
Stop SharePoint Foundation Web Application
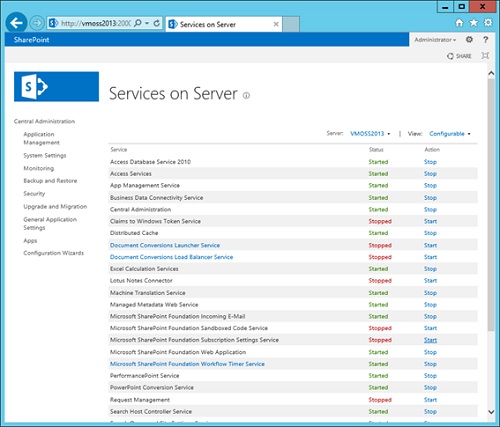tap(430, 352)
